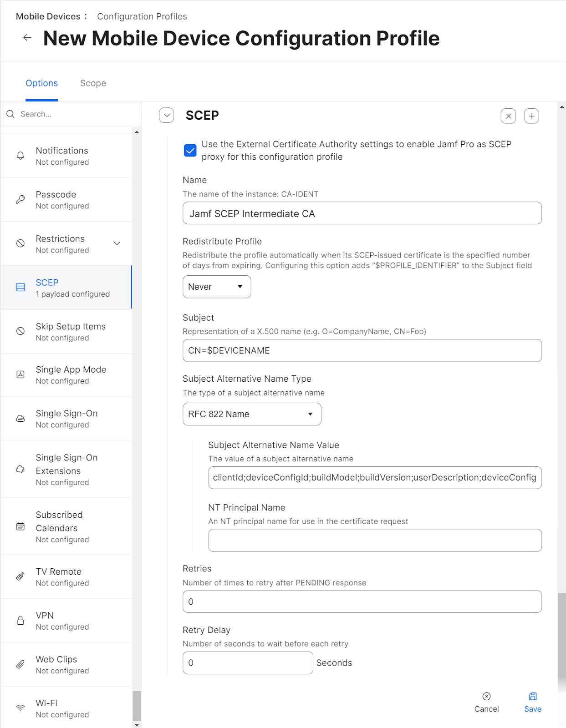Click the main panel scrollbar thumb

coord(562,642)
